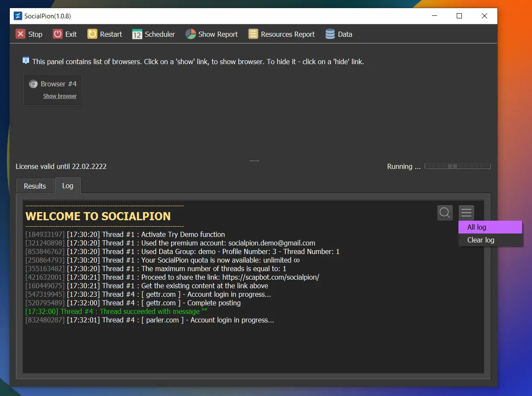
Task: Click parler.com 'Account login in progress' line
Action: pyautogui.click(x=150, y=320)
